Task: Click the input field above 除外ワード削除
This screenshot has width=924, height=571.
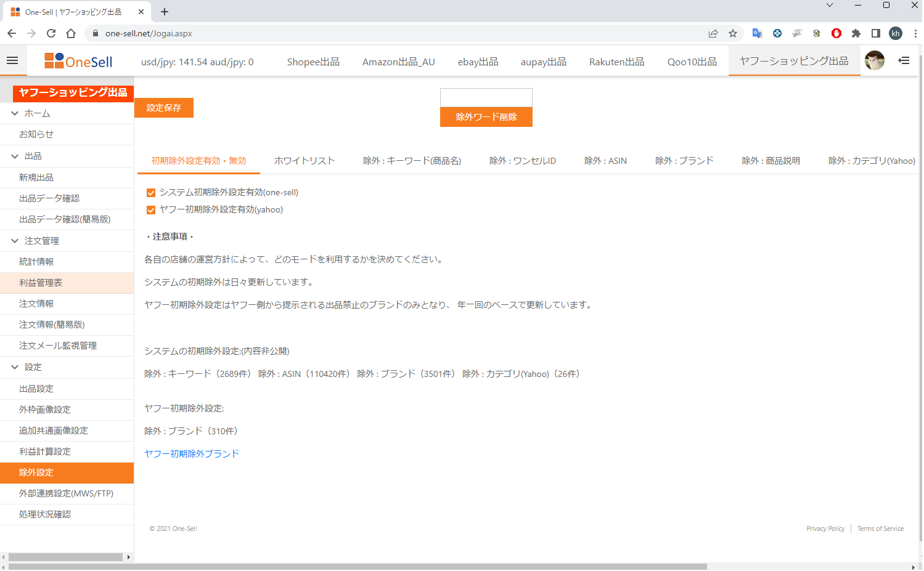Action: pos(486,97)
